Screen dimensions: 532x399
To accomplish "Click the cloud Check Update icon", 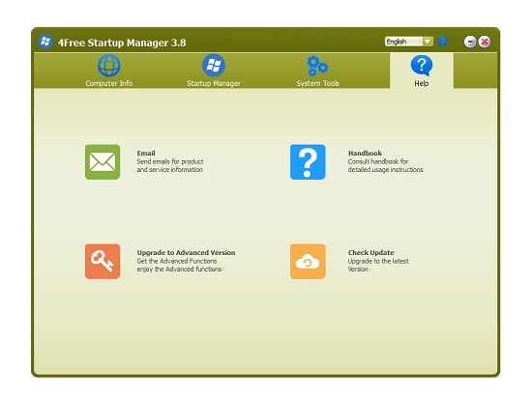I will pos(308,262).
